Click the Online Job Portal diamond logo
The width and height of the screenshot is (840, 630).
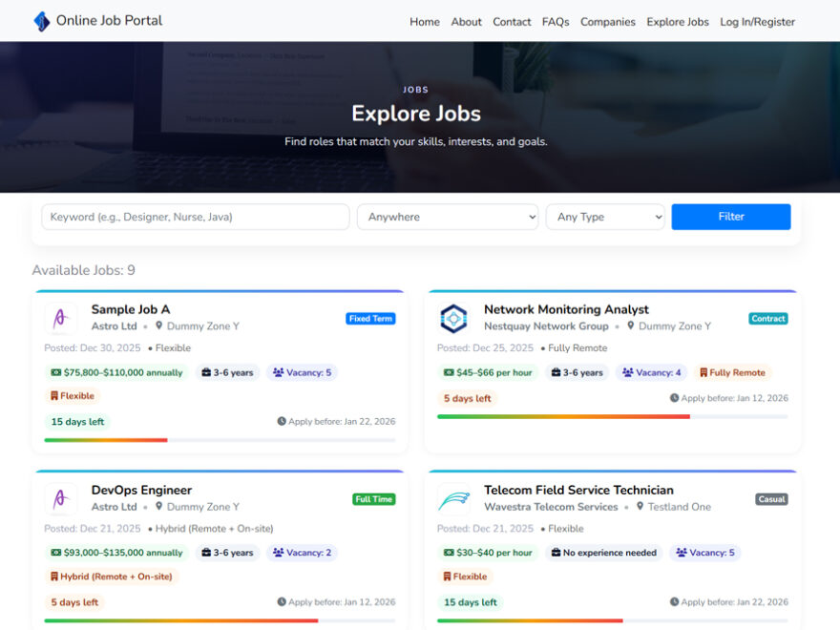click(40, 20)
